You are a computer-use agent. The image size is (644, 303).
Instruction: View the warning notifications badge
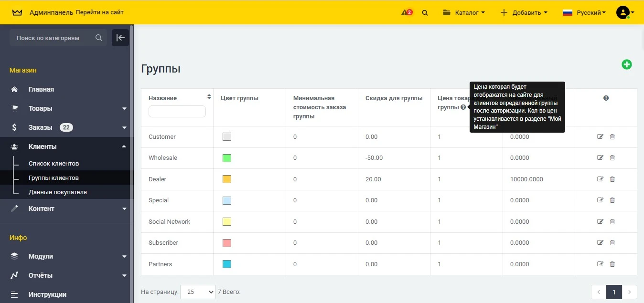click(x=407, y=12)
